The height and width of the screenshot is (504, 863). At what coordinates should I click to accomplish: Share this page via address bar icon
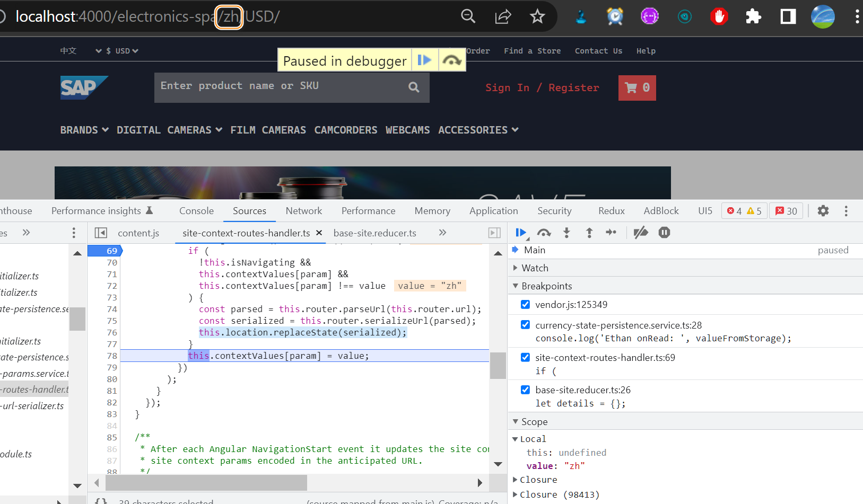503,16
